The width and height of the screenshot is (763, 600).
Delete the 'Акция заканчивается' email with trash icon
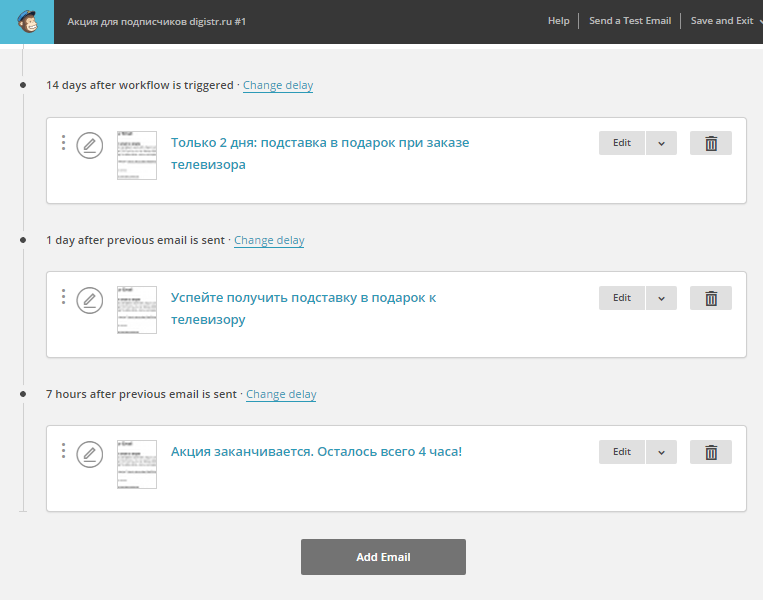[711, 452]
